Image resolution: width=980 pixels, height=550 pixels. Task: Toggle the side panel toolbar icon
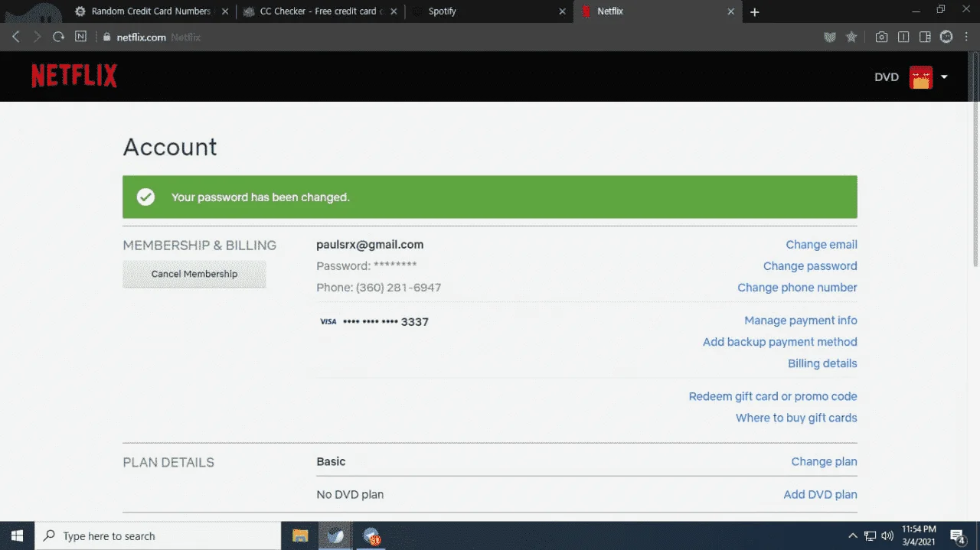[925, 37]
